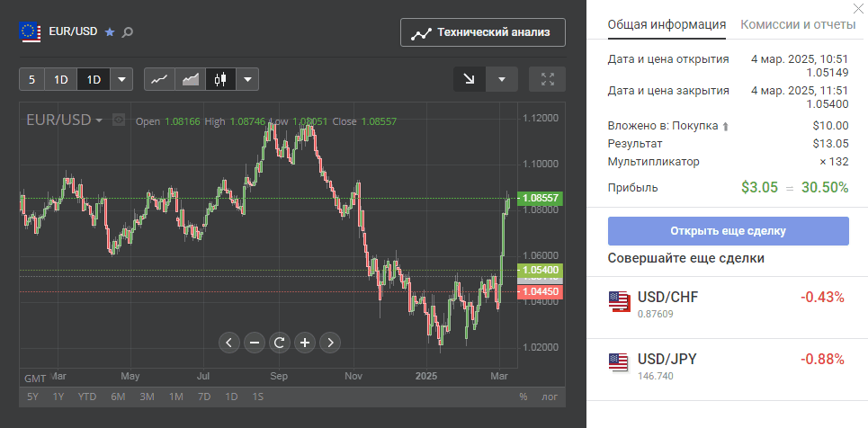This screenshot has width=868, height=428.
Task: Switch to Комиссии и отчеты tab
Action: (x=798, y=25)
